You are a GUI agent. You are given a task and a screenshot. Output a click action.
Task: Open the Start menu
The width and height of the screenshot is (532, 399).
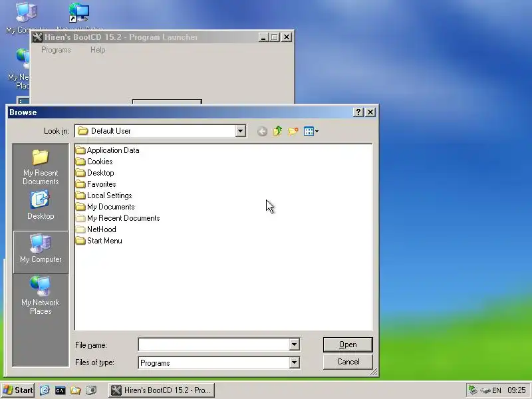coord(18,390)
